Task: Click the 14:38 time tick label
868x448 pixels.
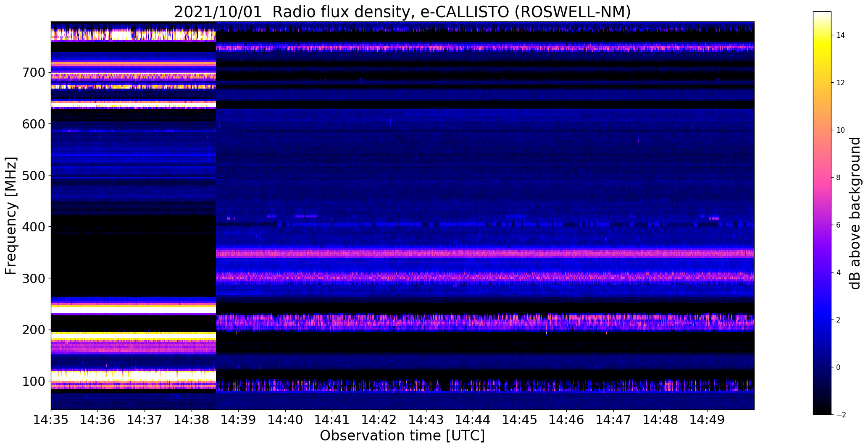Action: click(x=192, y=419)
